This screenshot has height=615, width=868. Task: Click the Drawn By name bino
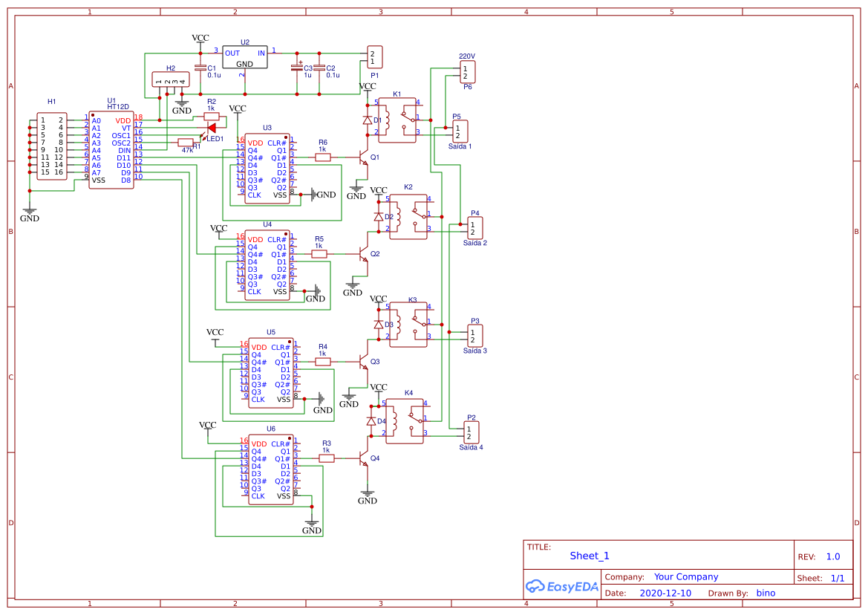pyautogui.click(x=766, y=593)
